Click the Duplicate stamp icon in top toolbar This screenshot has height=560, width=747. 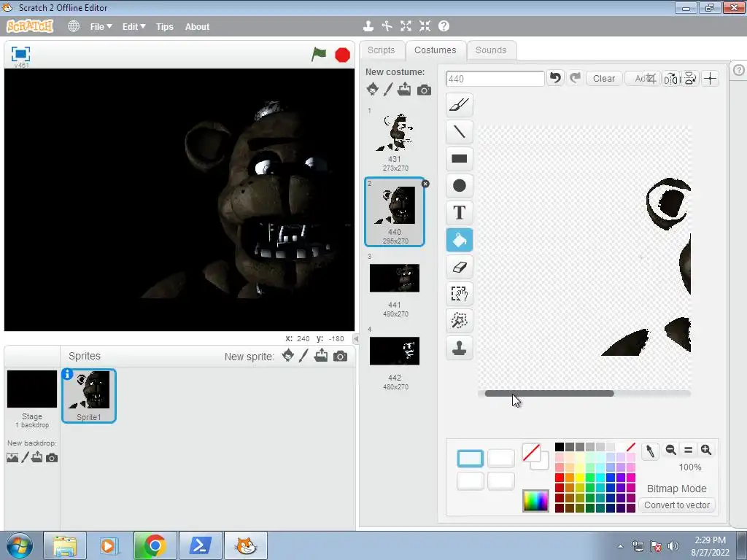pyautogui.click(x=368, y=26)
